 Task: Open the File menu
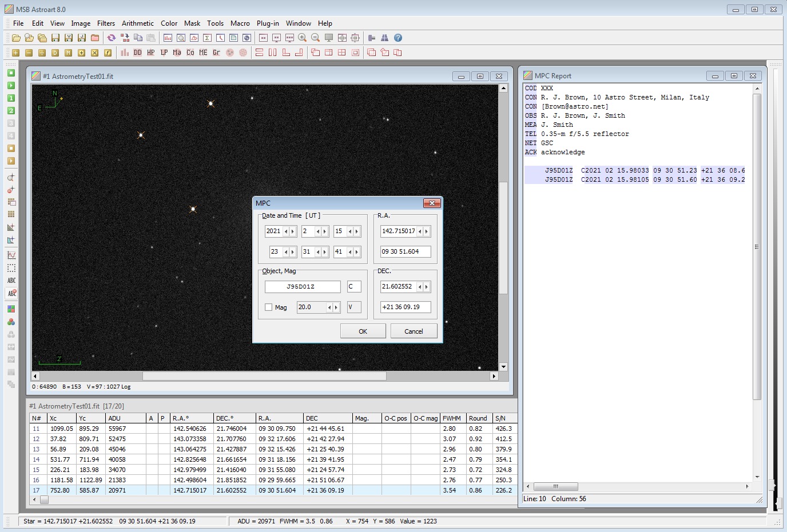click(18, 23)
